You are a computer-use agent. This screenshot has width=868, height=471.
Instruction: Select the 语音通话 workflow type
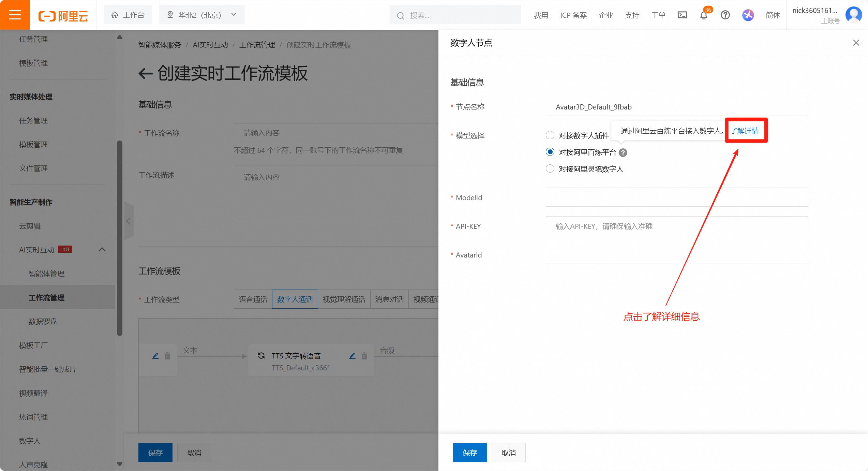253,299
